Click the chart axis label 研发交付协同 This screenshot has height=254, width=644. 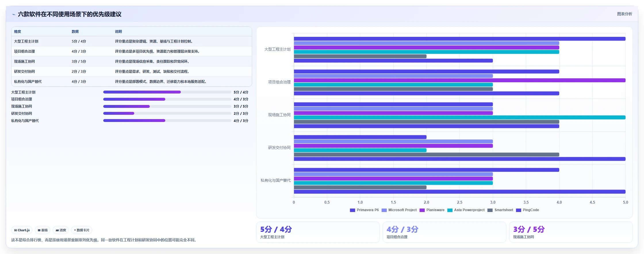[x=279, y=148]
